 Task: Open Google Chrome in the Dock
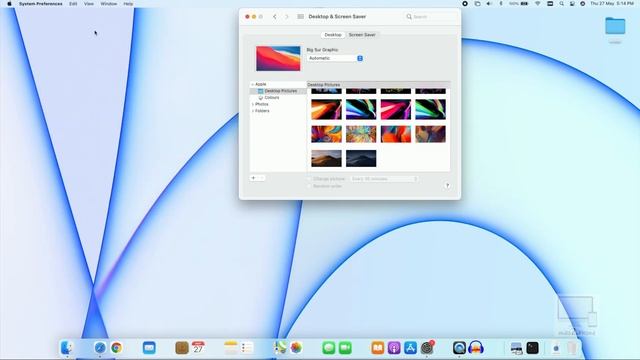(x=116, y=348)
